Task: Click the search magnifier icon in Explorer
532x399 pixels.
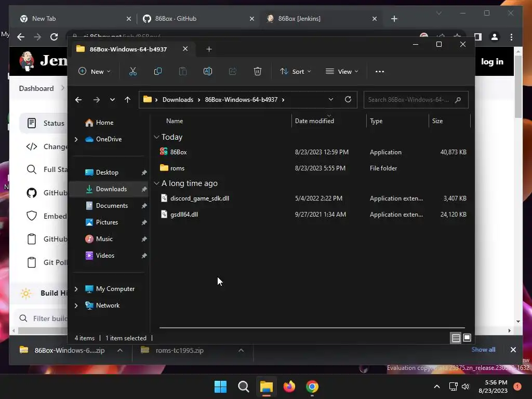Action: [458, 100]
